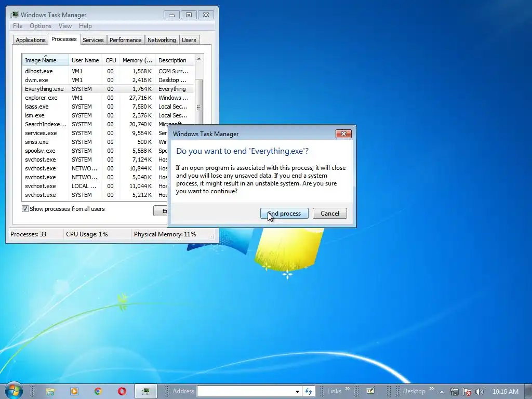Viewport: 532px width, 399px height.
Task: Switch to the Services tab
Action: click(x=93, y=40)
